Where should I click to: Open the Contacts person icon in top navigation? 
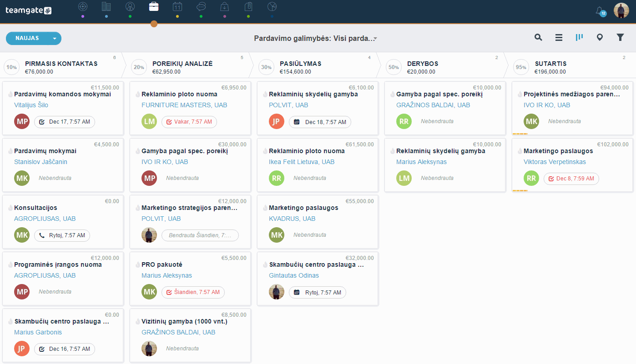click(130, 6)
